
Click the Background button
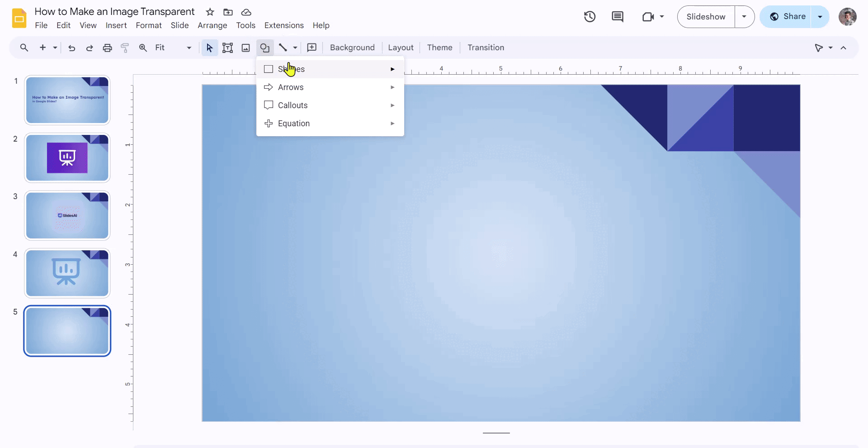coord(352,48)
